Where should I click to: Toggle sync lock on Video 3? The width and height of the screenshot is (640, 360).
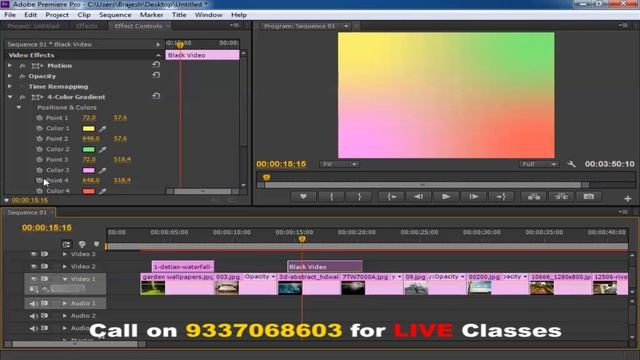pyautogui.click(x=44, y=254)
